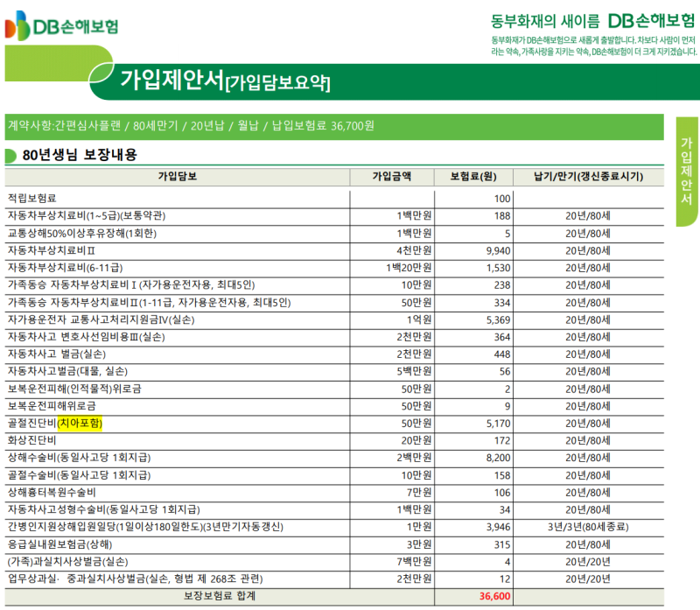Select 가족동승 자동차부상치료비 I row label
Screen dimensions: 700x610
[x=131, y=285]
